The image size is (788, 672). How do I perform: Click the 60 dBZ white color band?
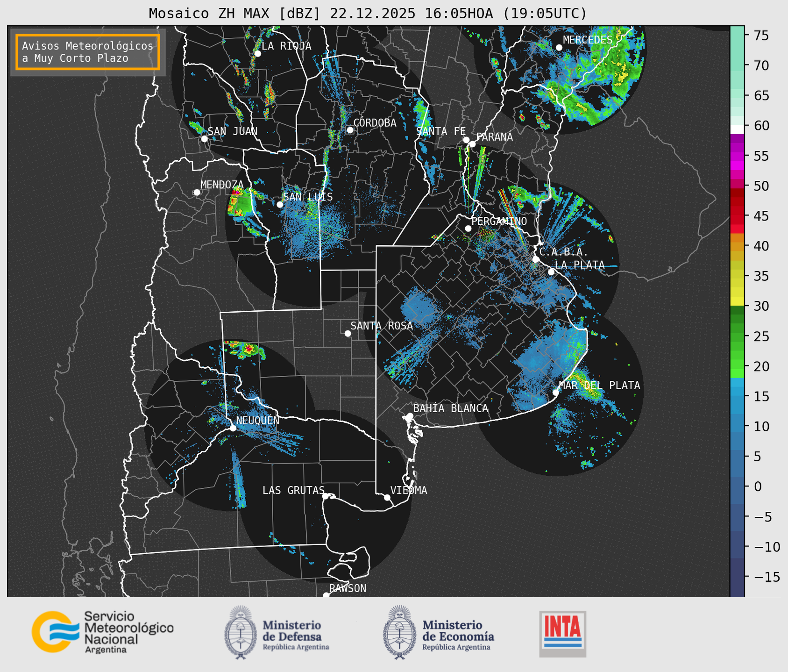click(x=737, y=129)
